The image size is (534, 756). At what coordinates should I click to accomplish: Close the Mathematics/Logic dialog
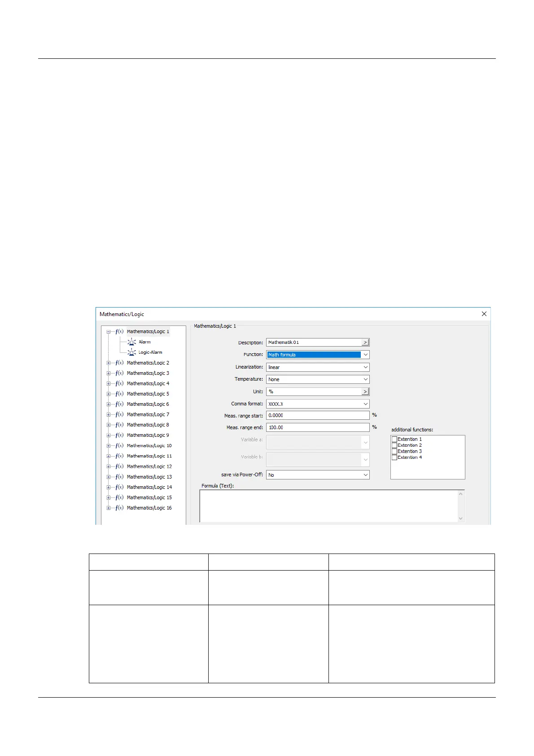484,314
